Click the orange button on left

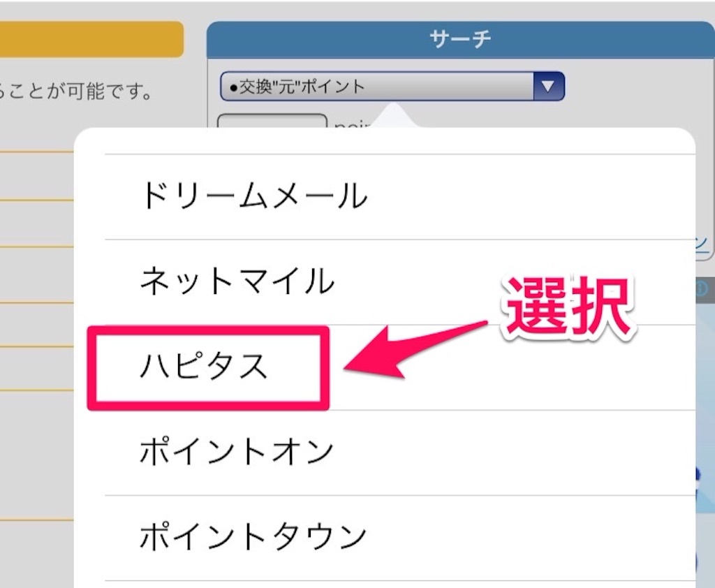tap(91, 39)
